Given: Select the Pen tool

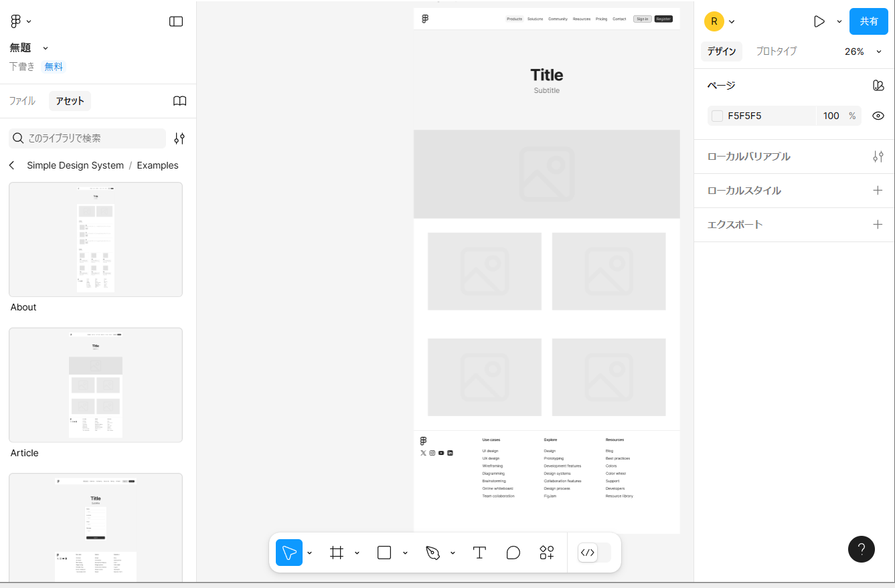Looking at the screenshot, I should pos(433,553).
